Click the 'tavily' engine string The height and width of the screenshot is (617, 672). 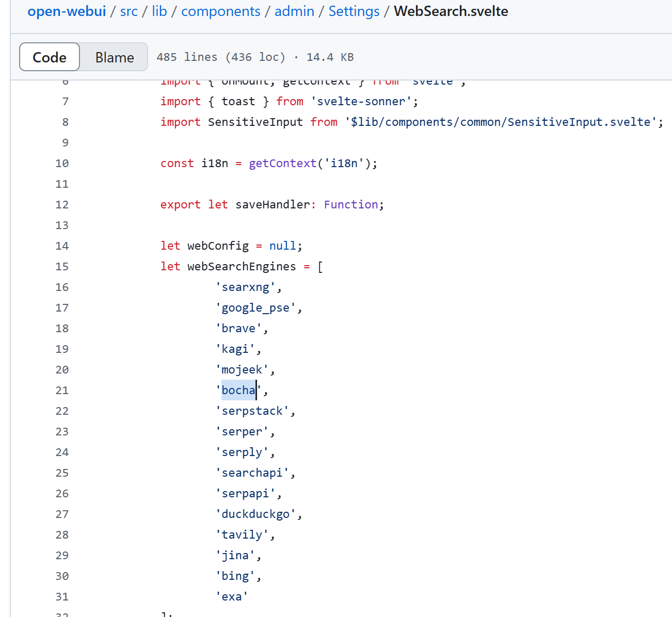click(242, 535)
